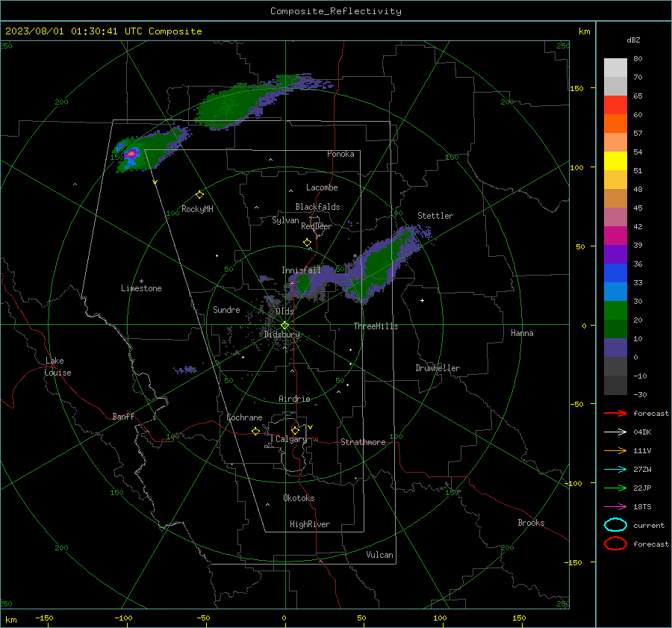Click the RedDeer city label

317,226
